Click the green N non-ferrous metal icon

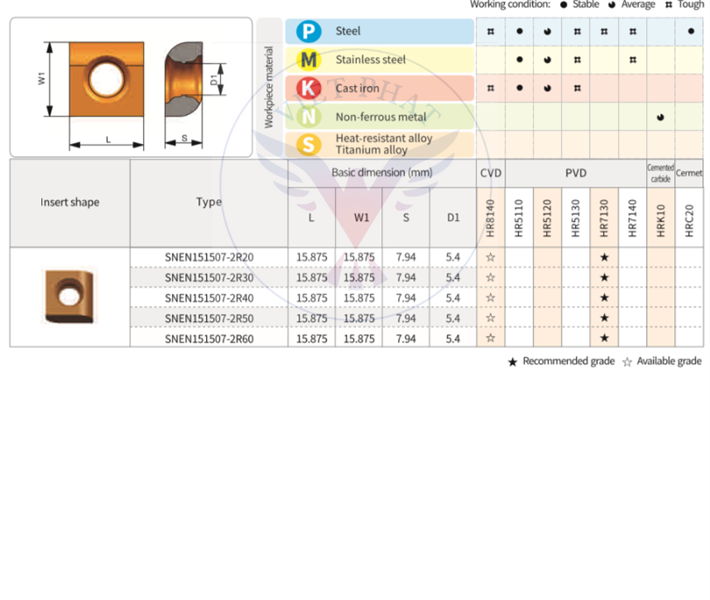coord(308,117)
